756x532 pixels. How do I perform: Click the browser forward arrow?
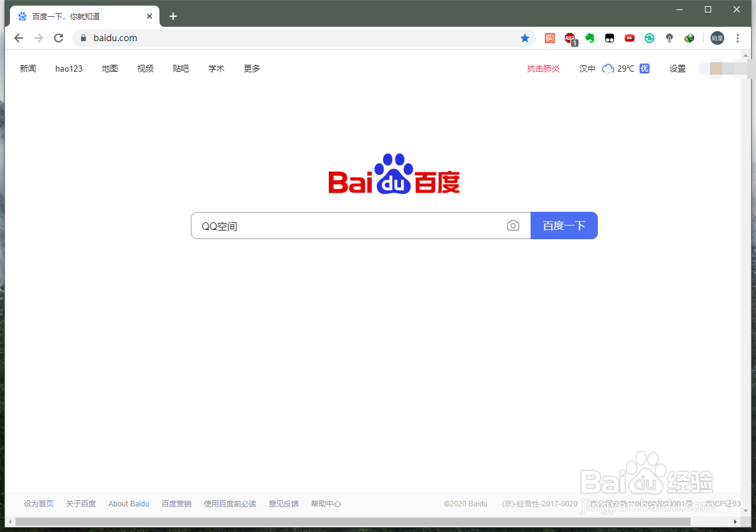pos(39,38)
